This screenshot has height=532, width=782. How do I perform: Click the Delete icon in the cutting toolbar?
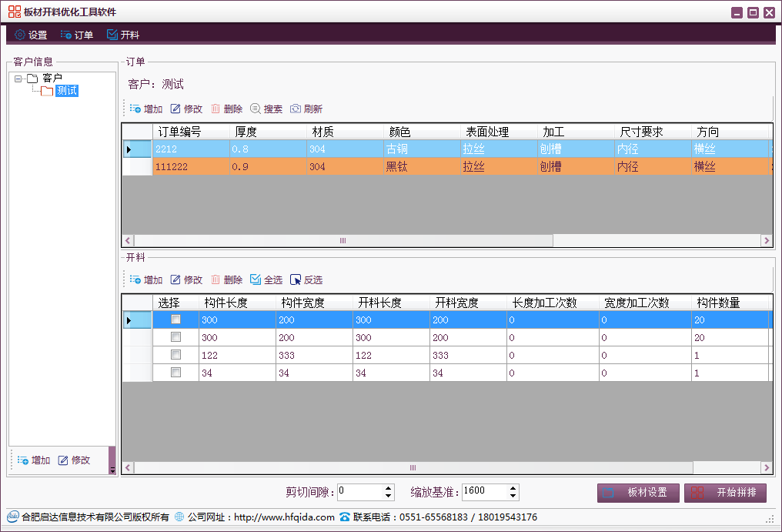(216, 280)
